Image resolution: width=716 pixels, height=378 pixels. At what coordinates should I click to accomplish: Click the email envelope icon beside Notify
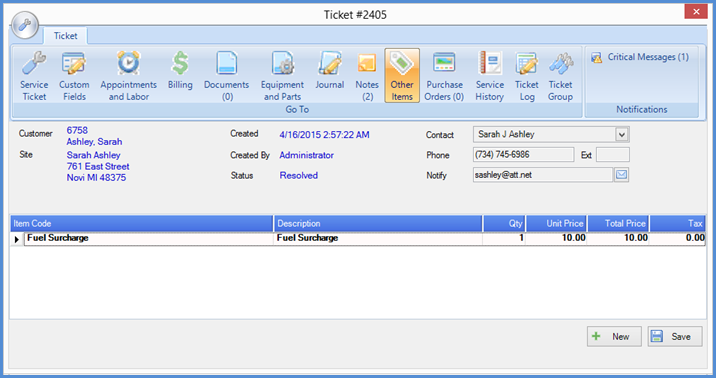(621, 175)
